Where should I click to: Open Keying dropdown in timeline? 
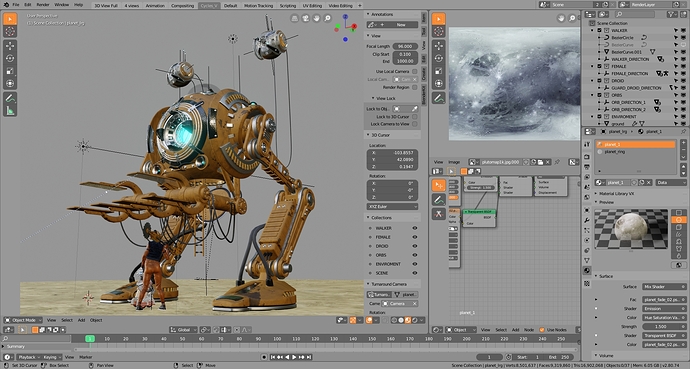tap(52, 357)
